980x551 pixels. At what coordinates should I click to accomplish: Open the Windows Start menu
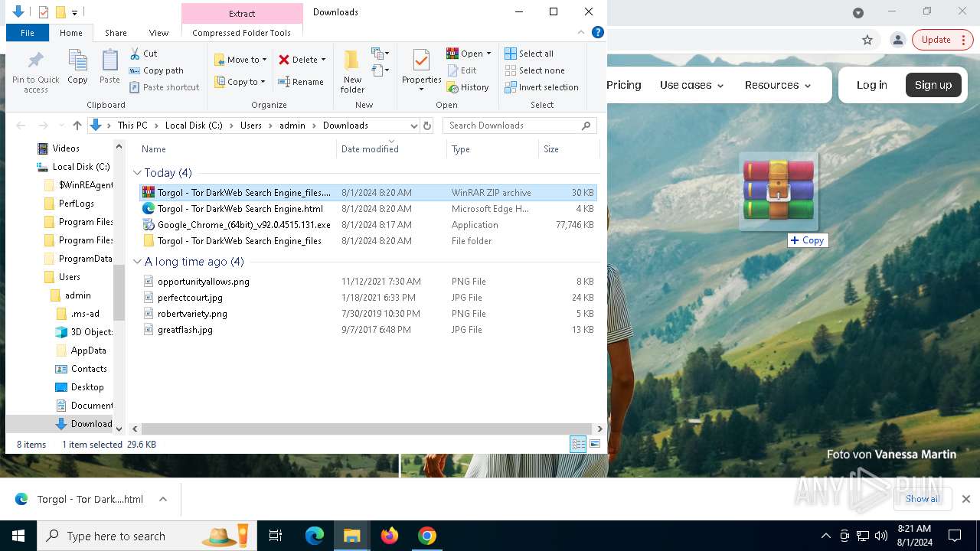coord(18,536)
